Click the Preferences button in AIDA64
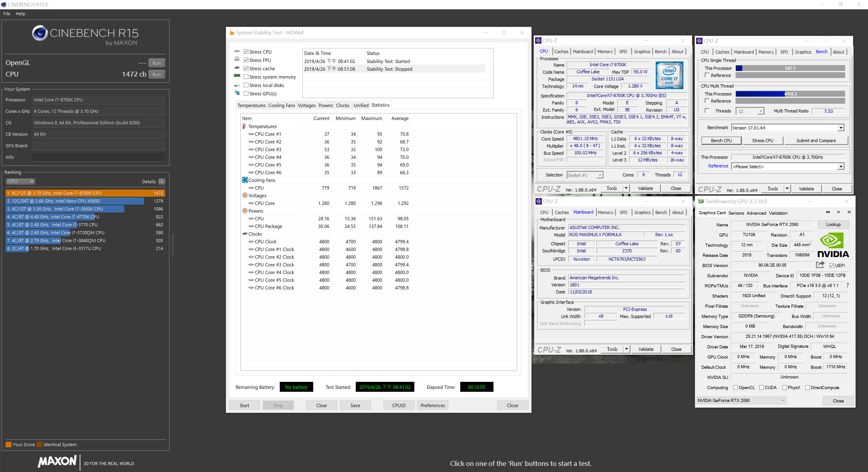The height and width of the screenshot is (472, 868). (x=433, y=405)
